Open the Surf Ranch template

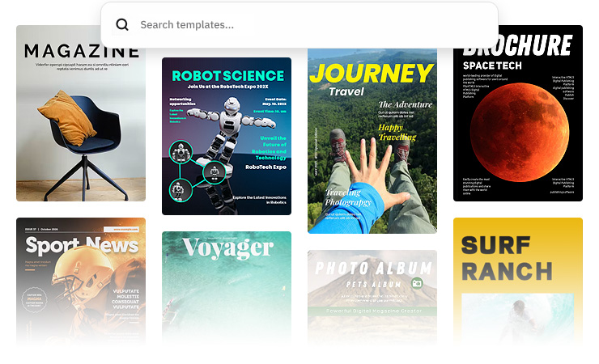(x=518, y=281)
